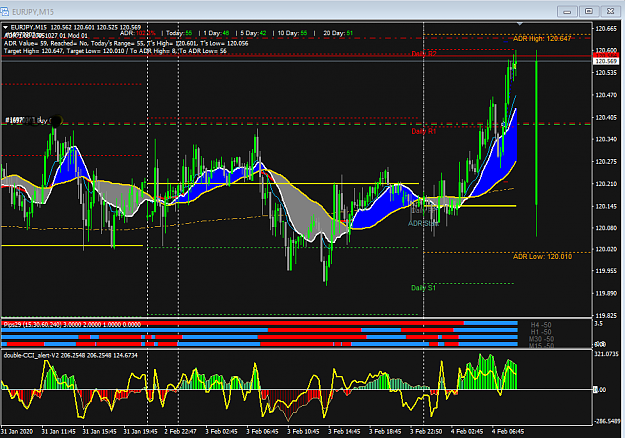
Task: Click the 119.955 price on the scale
Action: 606,271
